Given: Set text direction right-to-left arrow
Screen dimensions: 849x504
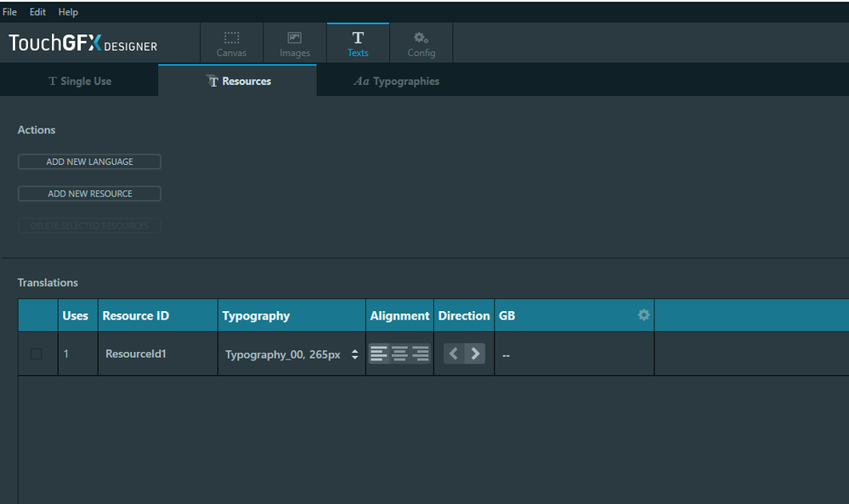Looking at the screenshot, I should (454, 354).
